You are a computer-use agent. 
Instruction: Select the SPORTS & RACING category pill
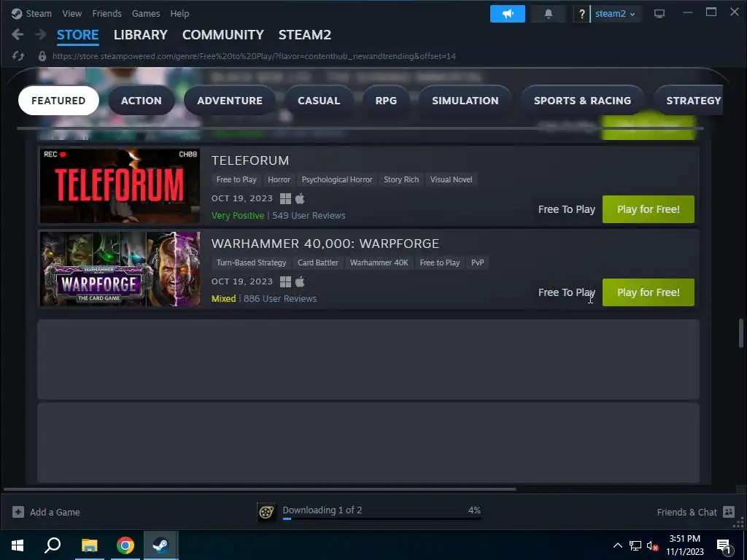click(x=583, y=101)
